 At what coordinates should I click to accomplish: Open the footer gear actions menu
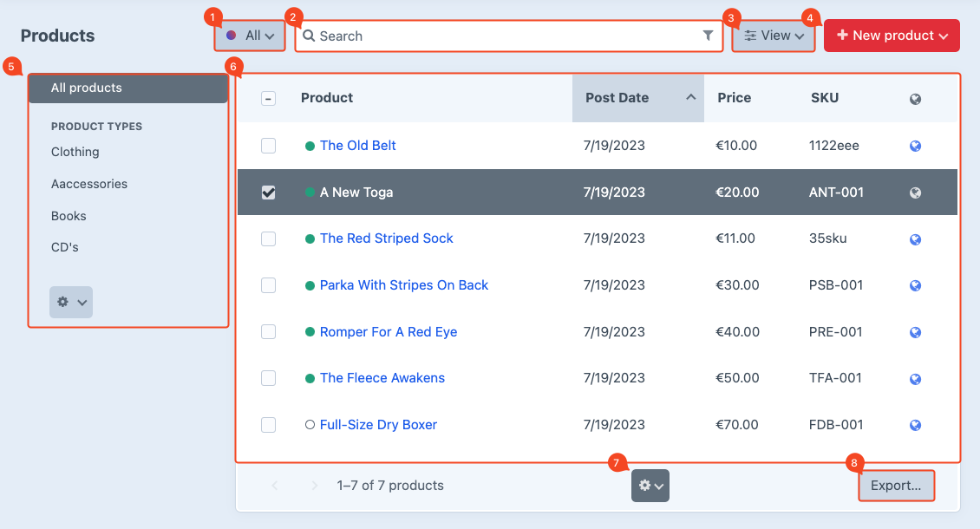pos(650,486)
